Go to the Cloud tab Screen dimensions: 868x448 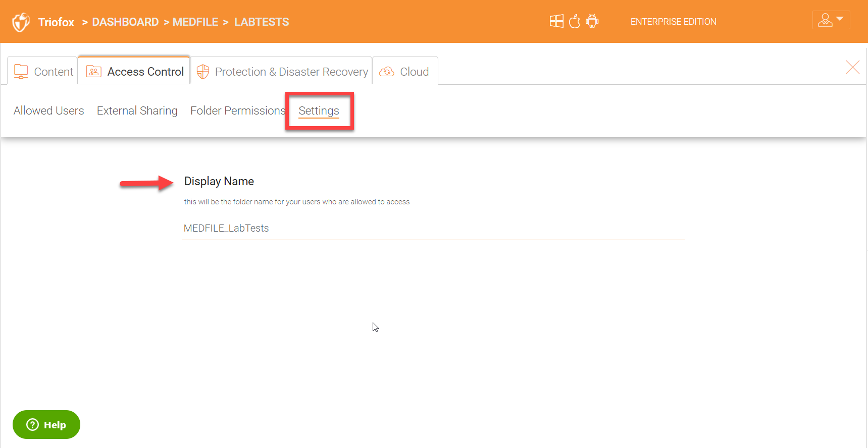tap(404, 72)
